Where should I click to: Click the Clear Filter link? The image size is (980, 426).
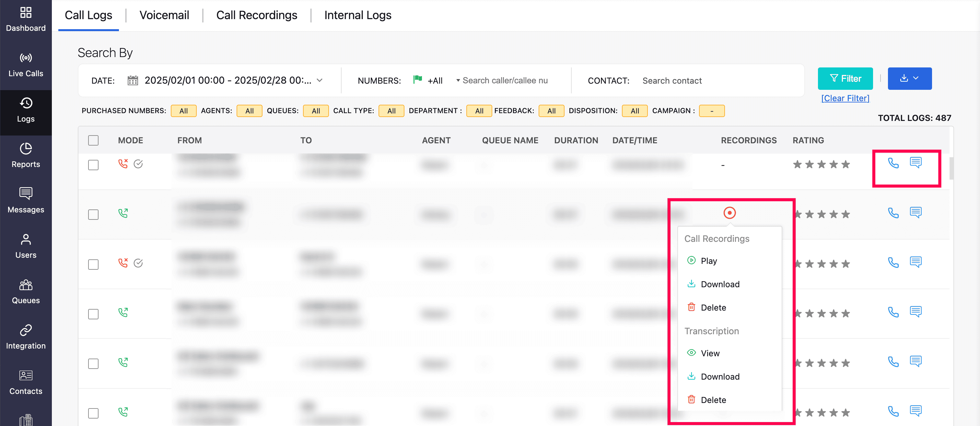coord(845,98)
